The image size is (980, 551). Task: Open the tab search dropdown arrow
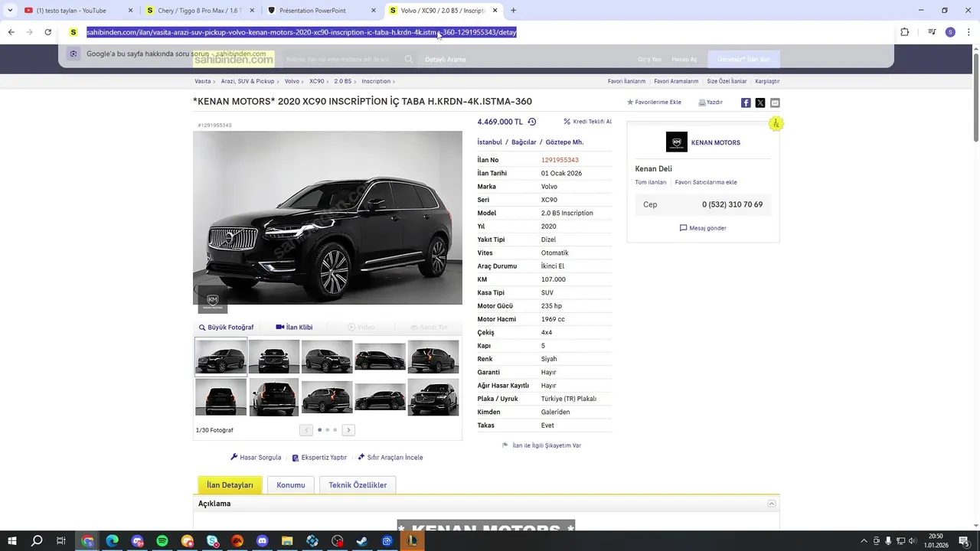[10, 11]
